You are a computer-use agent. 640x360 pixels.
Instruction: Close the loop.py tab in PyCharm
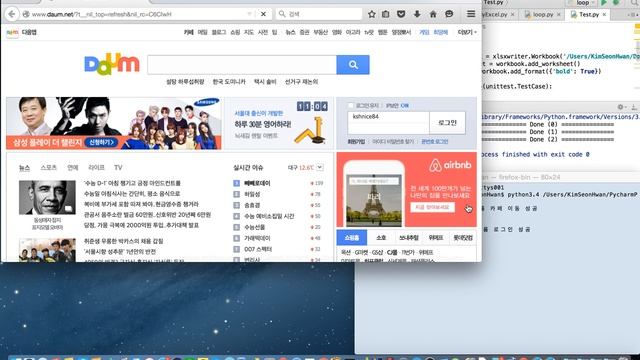(x=559, y=14)
